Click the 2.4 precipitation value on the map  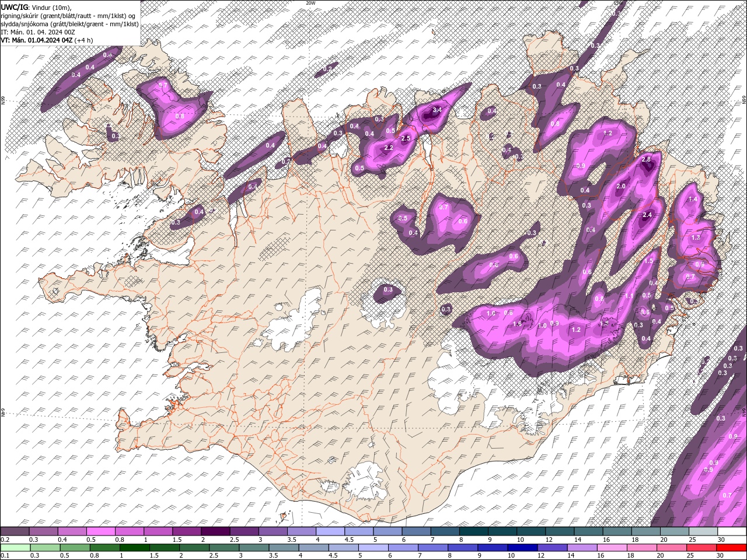point(647,215)
